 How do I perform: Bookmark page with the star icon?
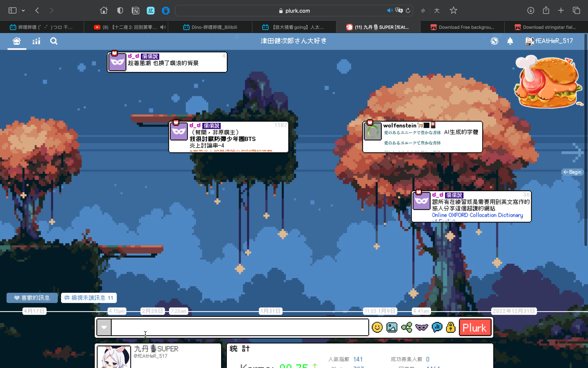pyautogui.click(x=453, y=10)
